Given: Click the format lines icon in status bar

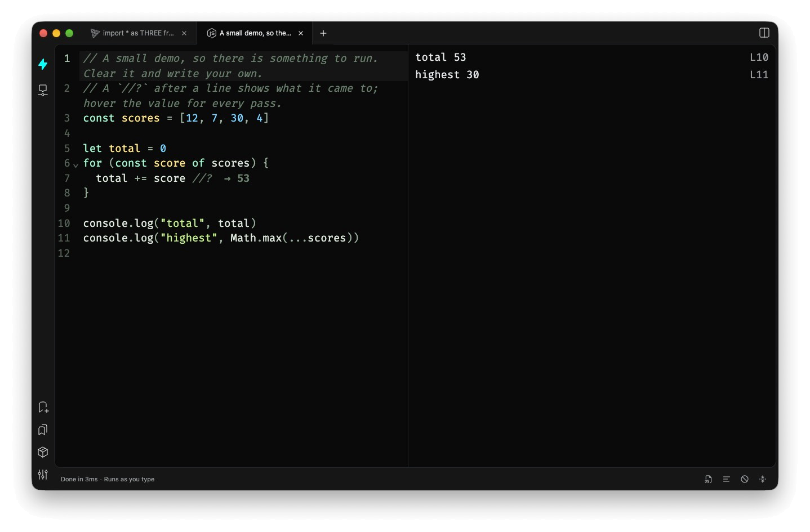Looking at the screenshot, I should [727, 479].
